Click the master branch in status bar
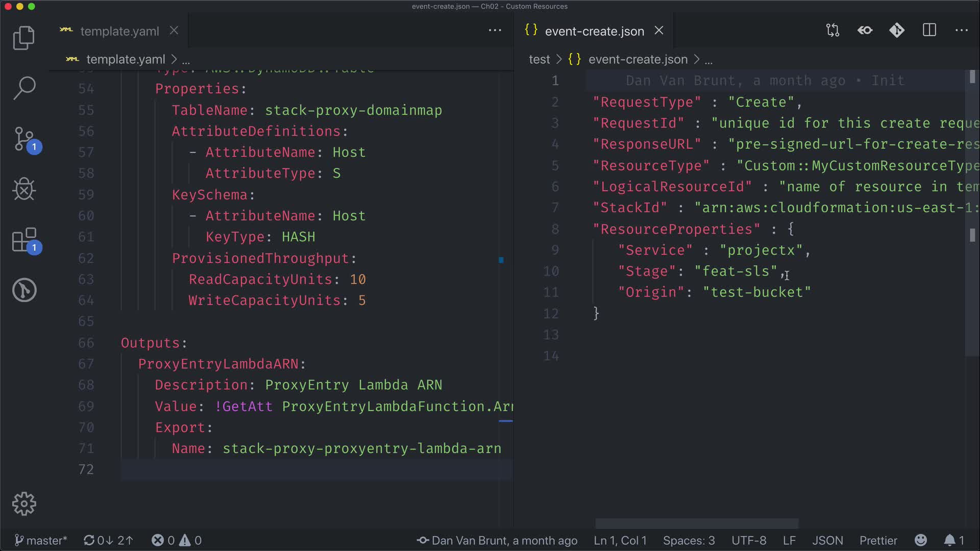The image size is (980, 551). click(41, 540)
